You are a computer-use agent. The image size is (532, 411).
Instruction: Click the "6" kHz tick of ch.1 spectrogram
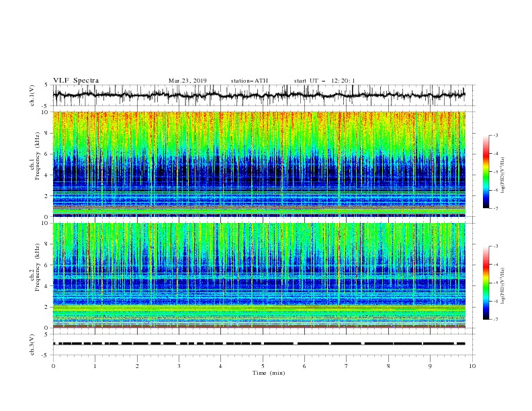(x=48, y=154)
